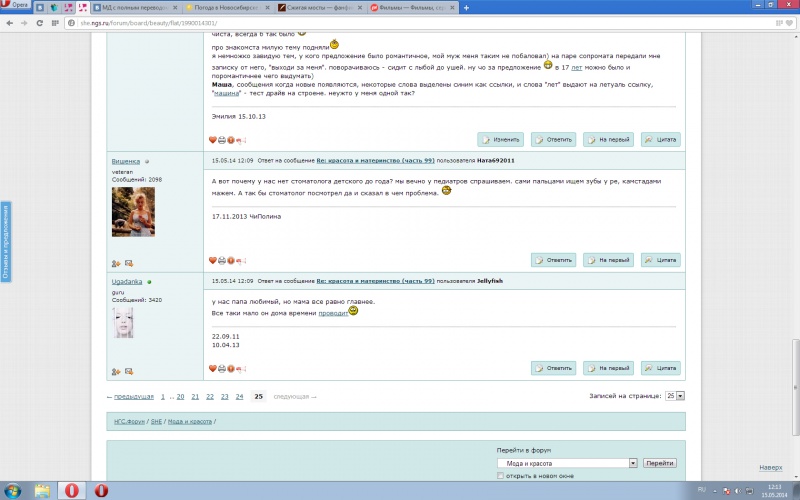
Task: Enable 'открыть в новом окне' checkbox
Action: (501, 476)
